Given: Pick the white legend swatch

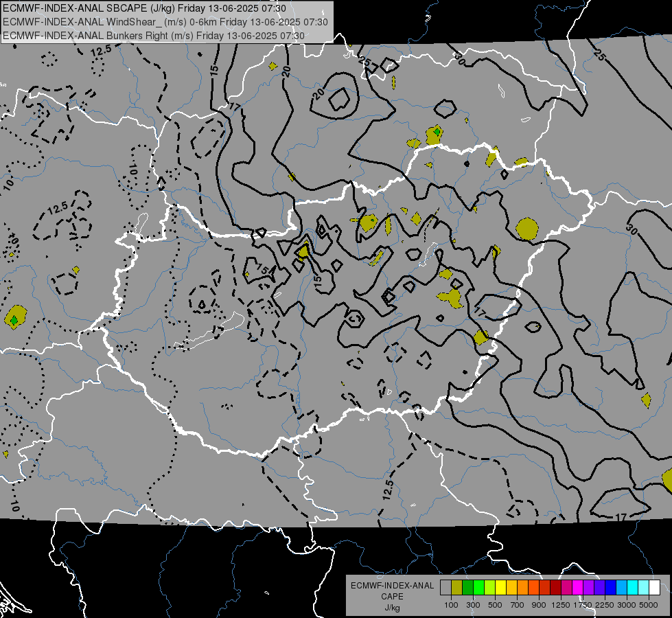Looking at the screenshot, I should [654, 587].
